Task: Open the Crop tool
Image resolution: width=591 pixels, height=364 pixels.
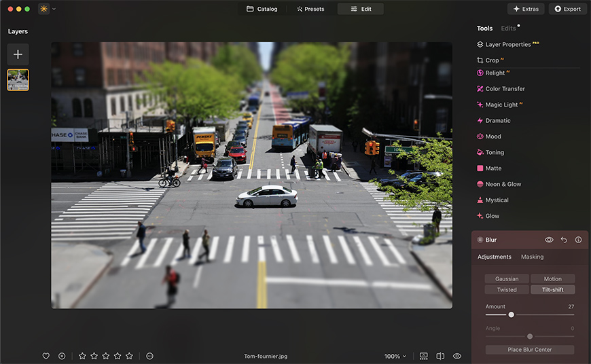Action: [490, 60]
